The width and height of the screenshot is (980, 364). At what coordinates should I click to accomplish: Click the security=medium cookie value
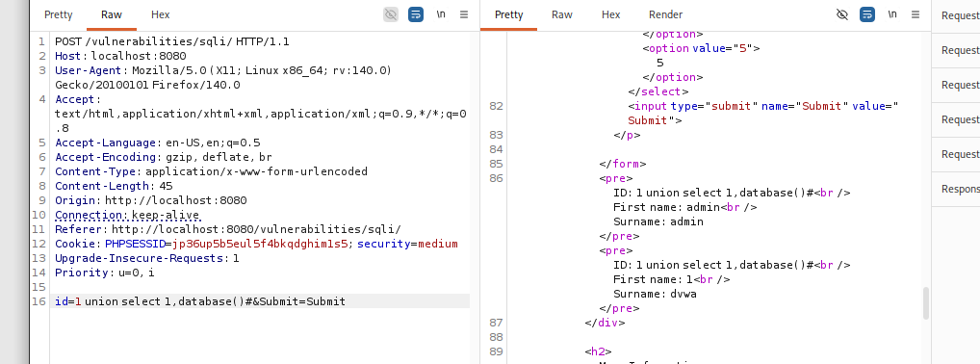point(438,244)
